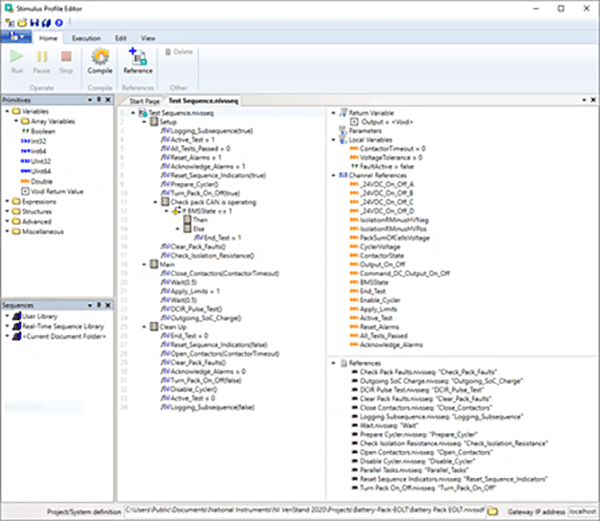The height and width of the screenshot is (521, 600).
Task: Open the Primitives panel dropdown arrow
Action: 90,100
